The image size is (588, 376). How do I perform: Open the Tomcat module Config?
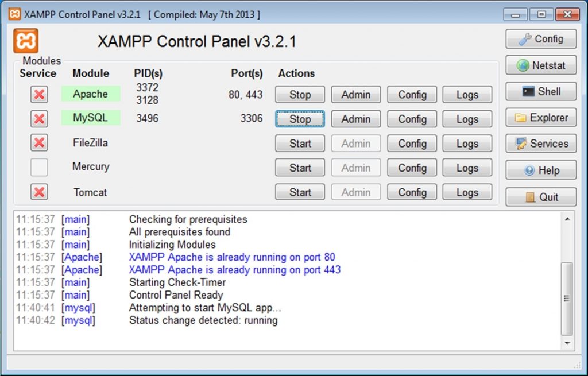[x=412, y=192]
